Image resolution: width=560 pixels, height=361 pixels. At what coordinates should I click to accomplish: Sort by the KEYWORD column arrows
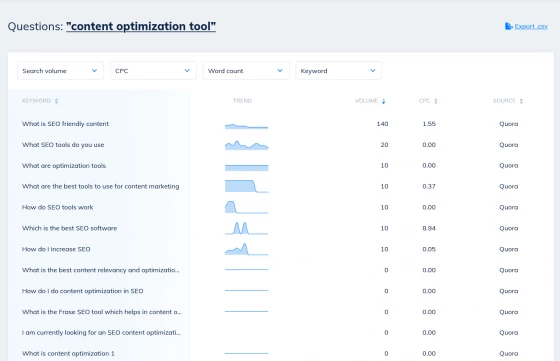[56, 101]
